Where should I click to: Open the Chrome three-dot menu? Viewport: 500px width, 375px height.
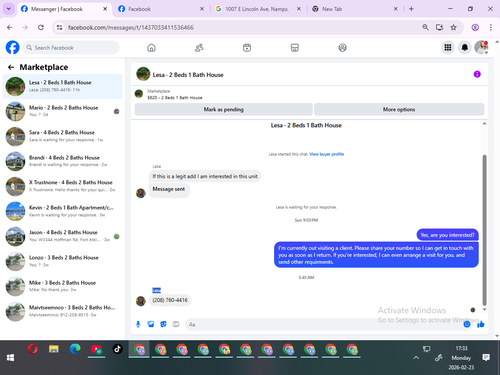pos(491,27)
